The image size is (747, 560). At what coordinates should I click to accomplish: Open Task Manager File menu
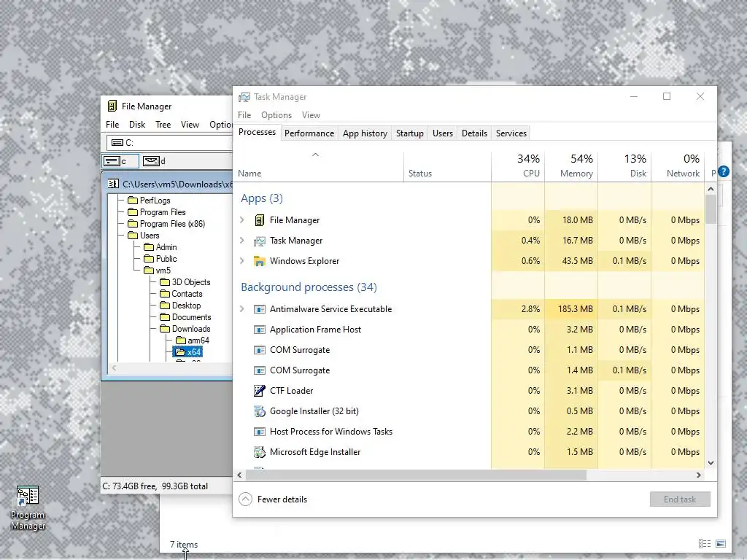point(244,115)
